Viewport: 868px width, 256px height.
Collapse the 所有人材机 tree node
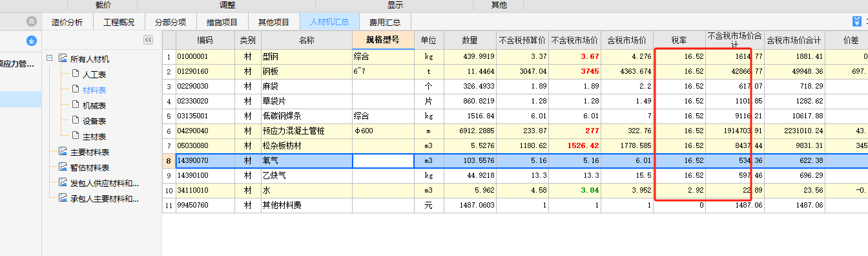click(x=50, y=59)
